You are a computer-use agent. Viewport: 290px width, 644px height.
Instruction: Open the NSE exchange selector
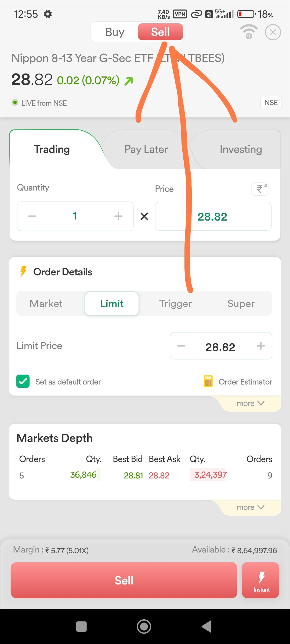271,103
